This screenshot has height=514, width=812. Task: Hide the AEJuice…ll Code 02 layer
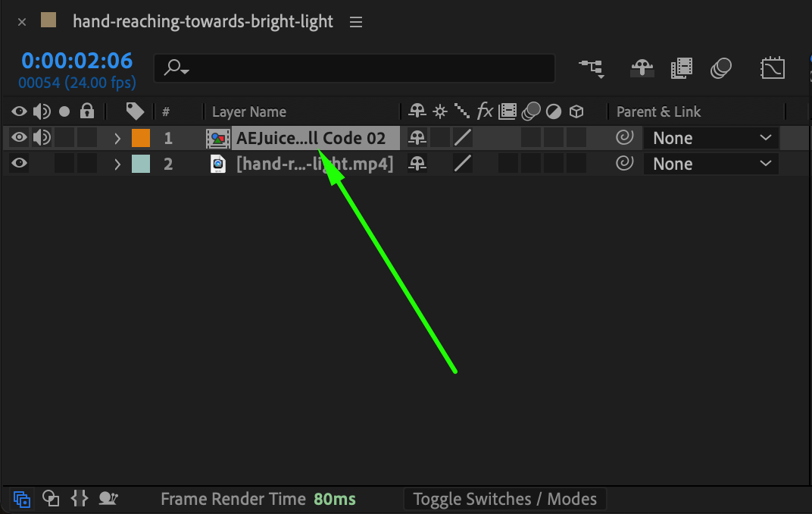coord(19,137)
